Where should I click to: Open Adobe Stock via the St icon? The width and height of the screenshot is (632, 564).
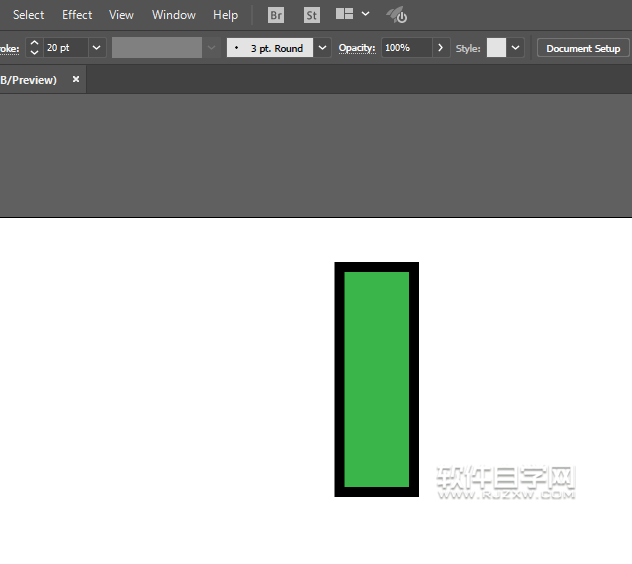point(312,15)
